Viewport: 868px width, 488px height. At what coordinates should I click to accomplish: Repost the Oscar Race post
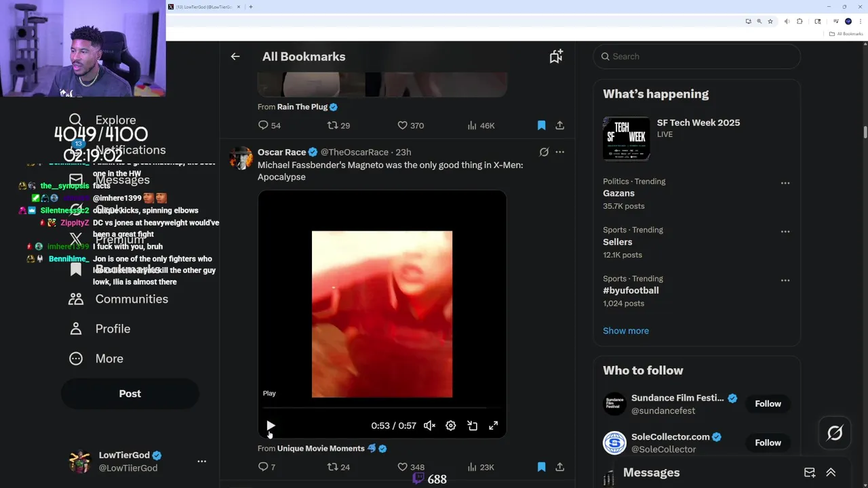pyautogui.click(x=338, y=467)
